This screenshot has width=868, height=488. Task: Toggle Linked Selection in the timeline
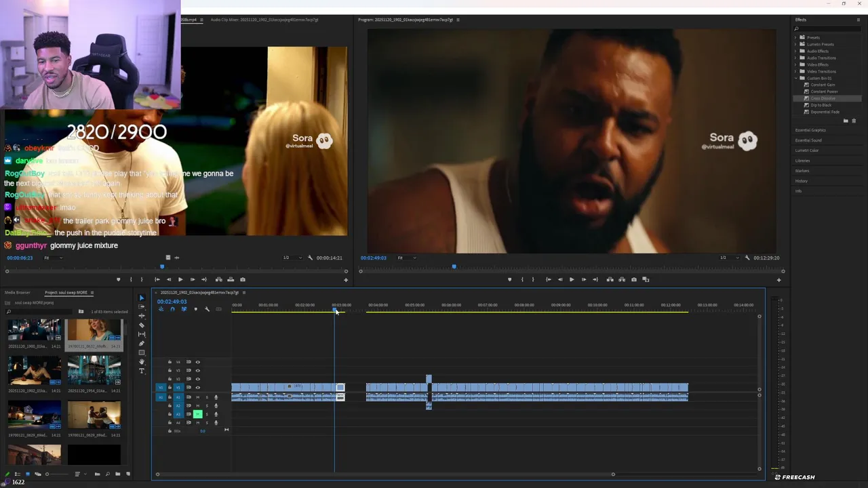click(184, 309)
